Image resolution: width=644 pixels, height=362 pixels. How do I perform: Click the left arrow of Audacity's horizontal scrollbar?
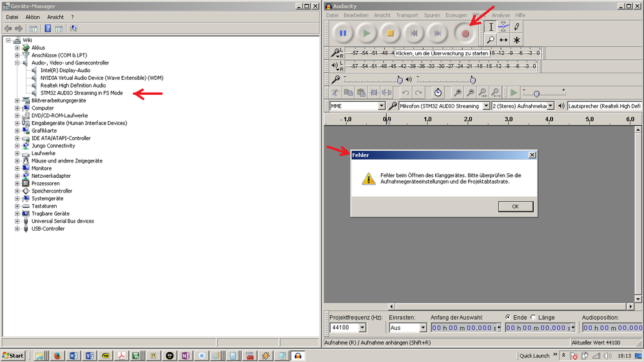coord(391,306)
